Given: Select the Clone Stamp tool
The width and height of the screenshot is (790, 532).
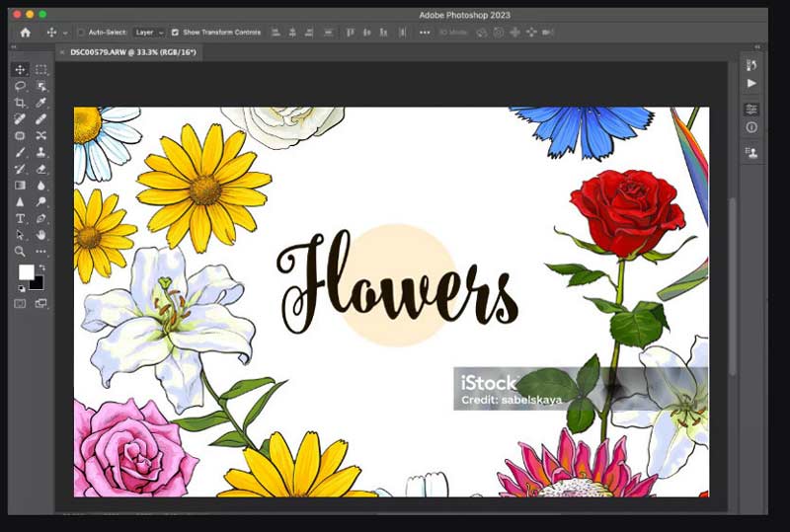Looking at the screenshot, I should 41,152.
